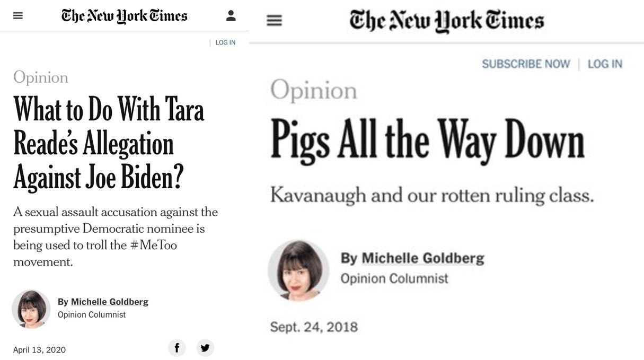The height and width of the screenshot is (360, 644).
Task: Open Opinion section above Tara Reade headline
Action: 41,77
